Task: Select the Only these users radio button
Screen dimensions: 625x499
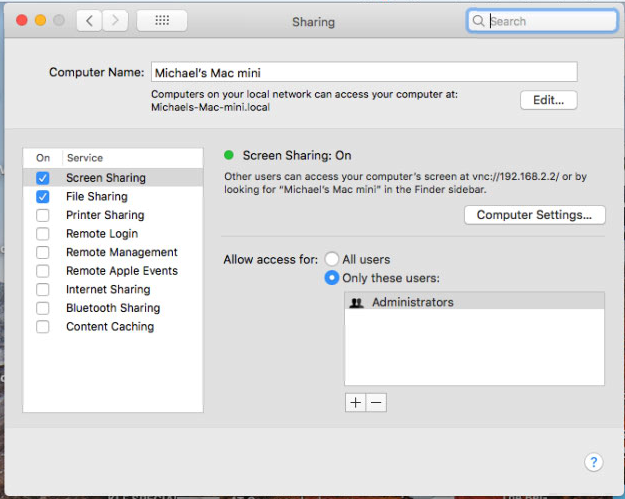Action: click(x=332, y=278)
